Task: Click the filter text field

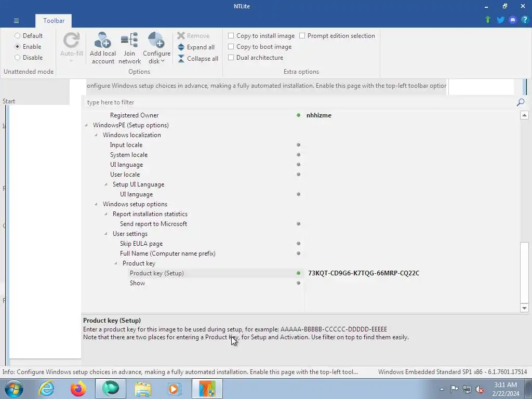Action: coord(299,102)
